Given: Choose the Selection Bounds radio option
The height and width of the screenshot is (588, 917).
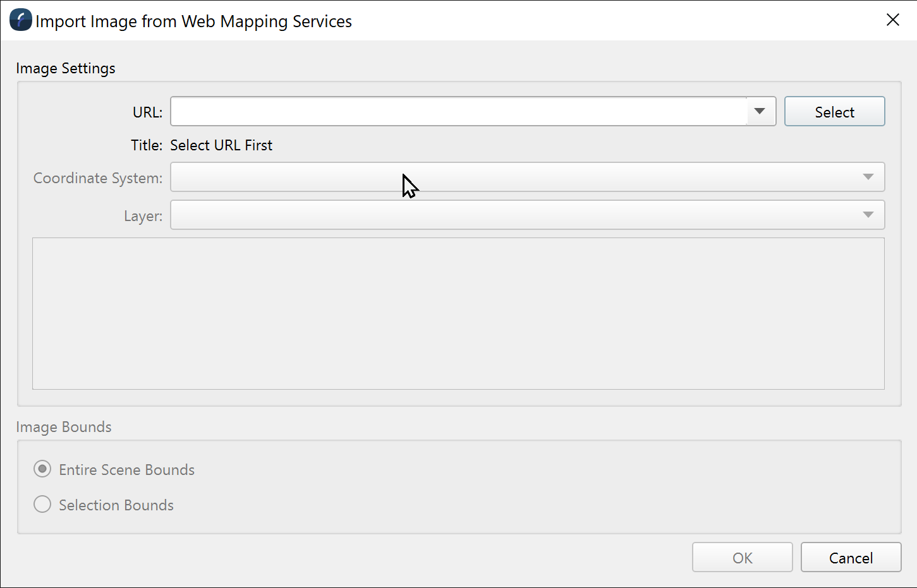Looking at the screenshot, I should [x=42, y=505].
